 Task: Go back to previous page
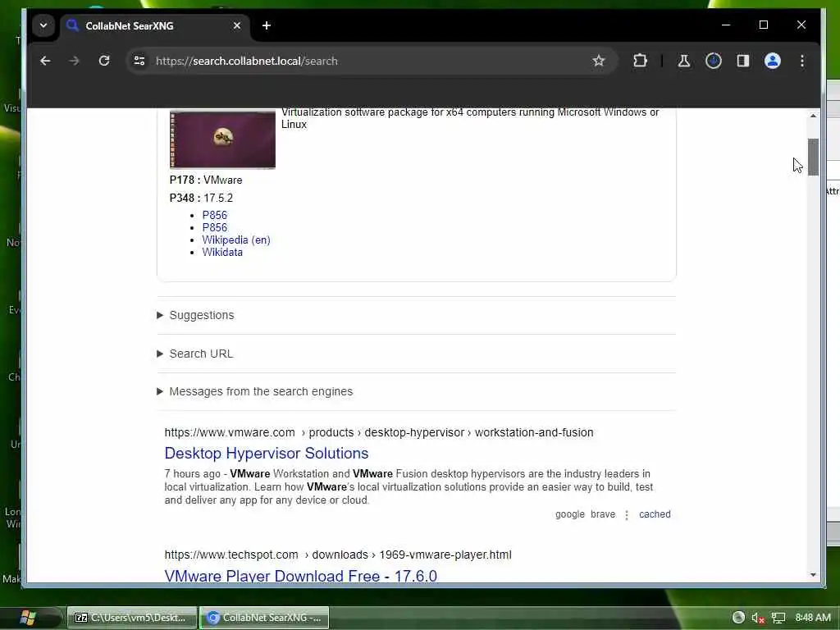point(46,61)
